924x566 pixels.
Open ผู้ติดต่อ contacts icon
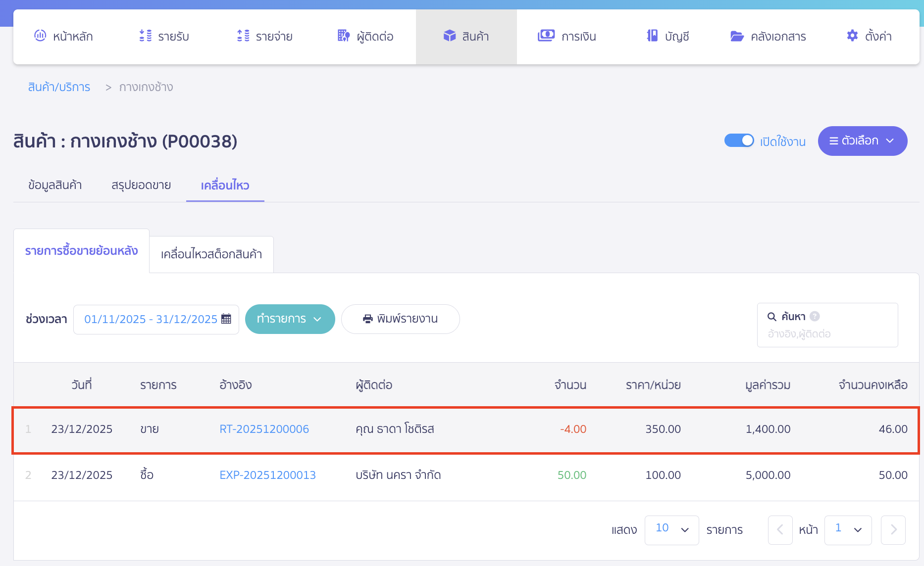(344, 36)
